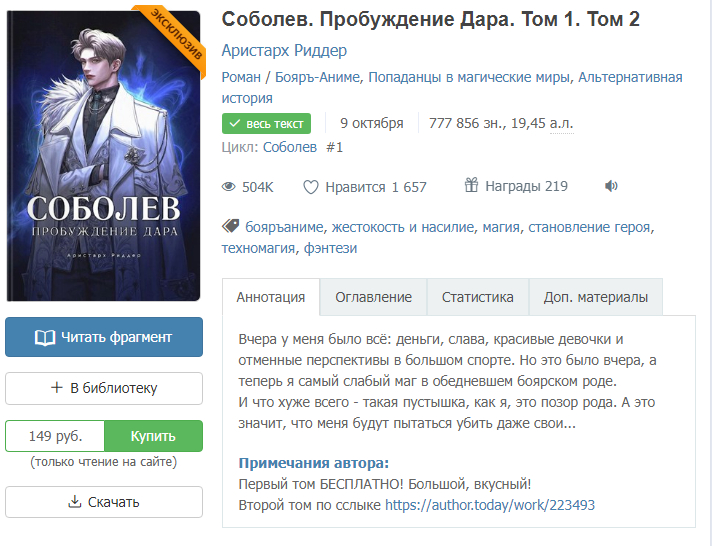Open the Статистика tab
Viewport: 712px width, 546px height.
tap(477, 297)
